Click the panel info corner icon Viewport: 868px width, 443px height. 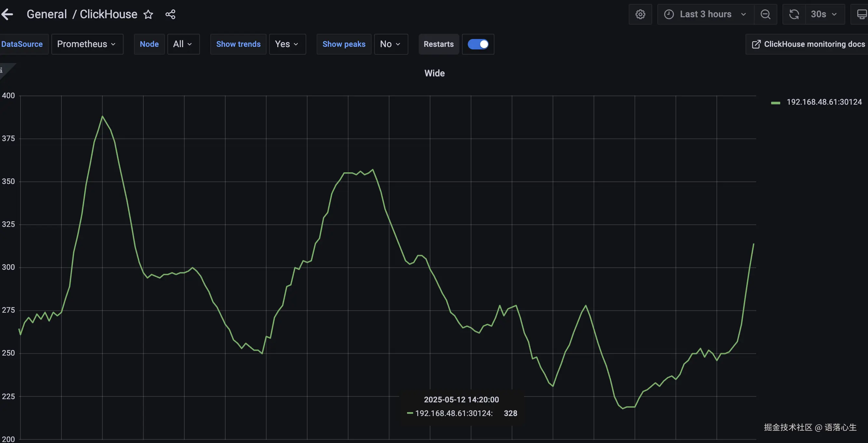(2, 70)
